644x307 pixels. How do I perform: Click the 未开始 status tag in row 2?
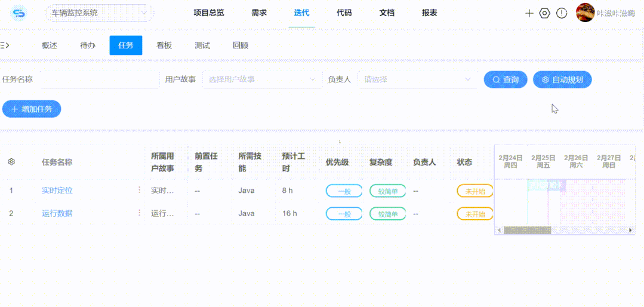tap(475, 214)
